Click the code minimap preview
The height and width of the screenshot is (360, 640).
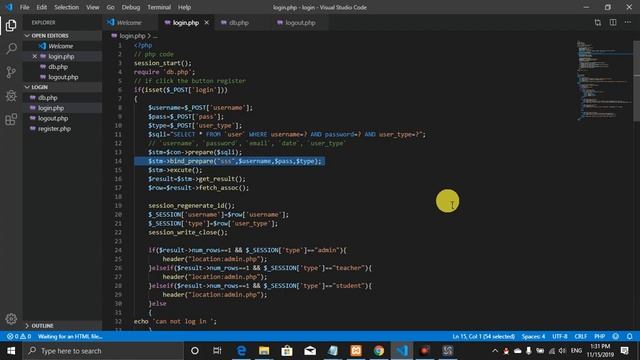tap(604, 80)
